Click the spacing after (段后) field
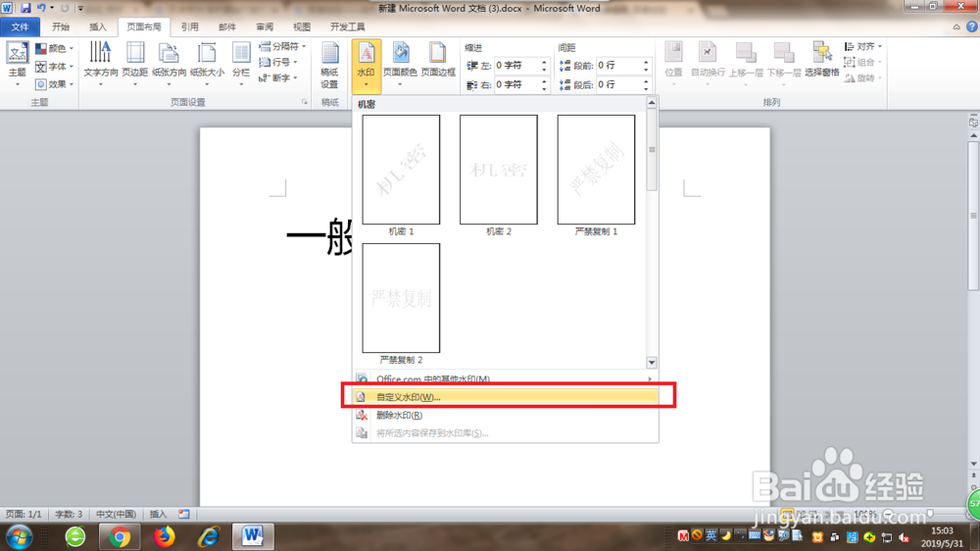The image size is (980, 551). [618, 84]
